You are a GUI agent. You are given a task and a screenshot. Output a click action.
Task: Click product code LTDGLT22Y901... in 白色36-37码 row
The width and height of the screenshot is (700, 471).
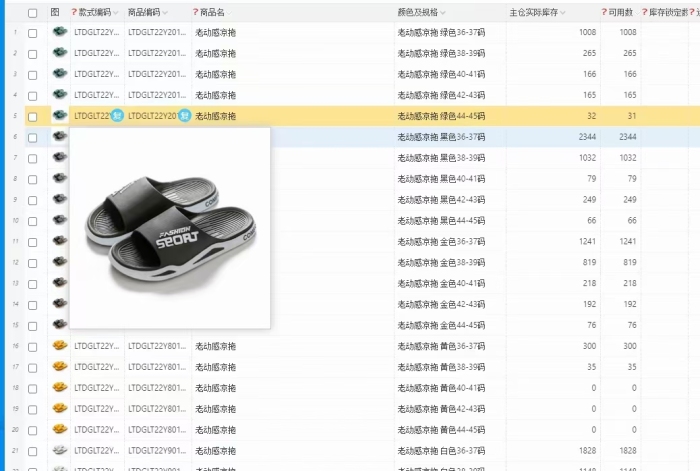[157, 451]
